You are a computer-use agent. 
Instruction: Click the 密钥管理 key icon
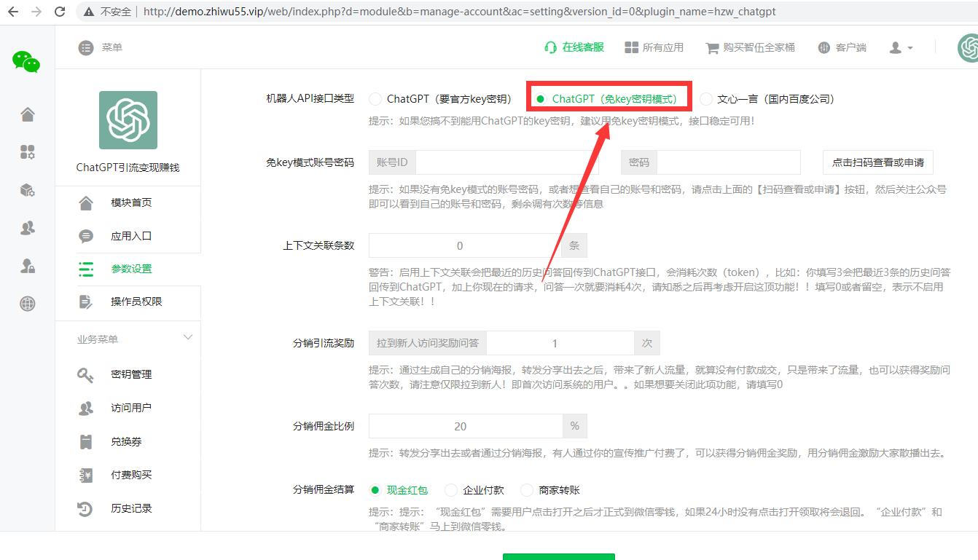tap(86, 374)
